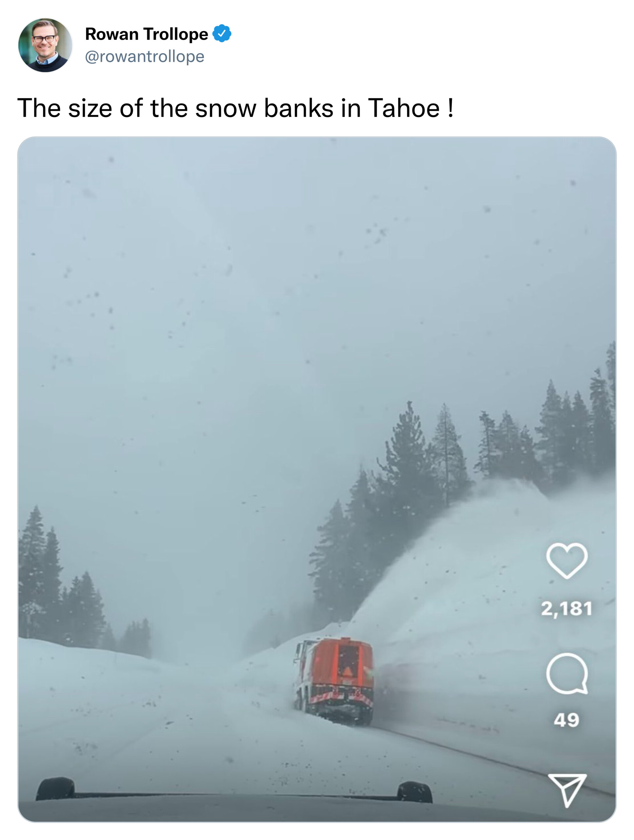Open the @rowantrollope handle link
The height and width of the screenshot is (840, 634).
144,56
